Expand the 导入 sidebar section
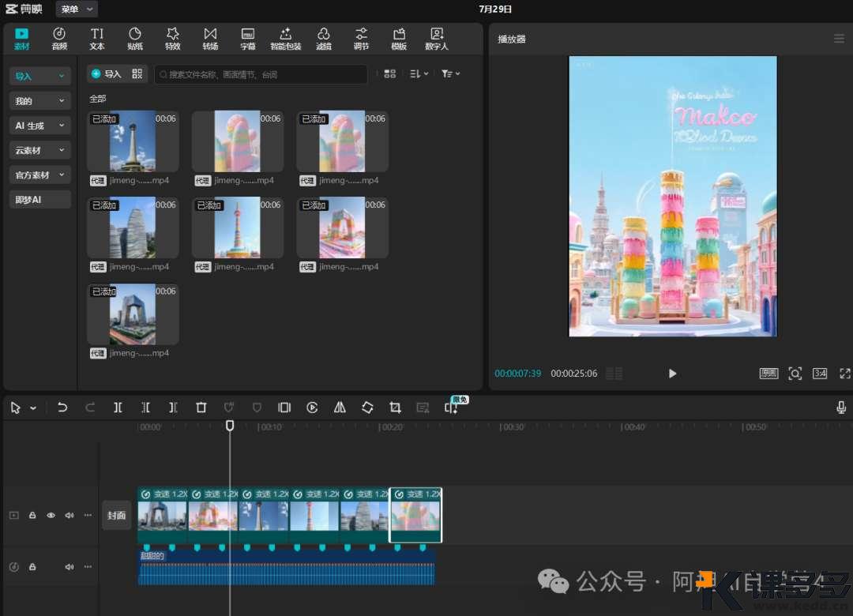Image resolution: width=853 pixels, height=616 pixels. click(x=39, y=76)
